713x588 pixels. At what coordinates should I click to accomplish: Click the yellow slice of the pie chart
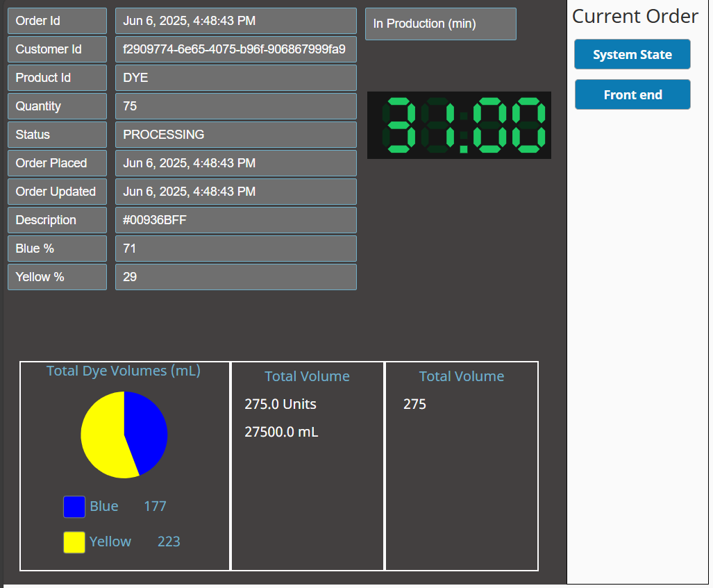tap(103, 439)
